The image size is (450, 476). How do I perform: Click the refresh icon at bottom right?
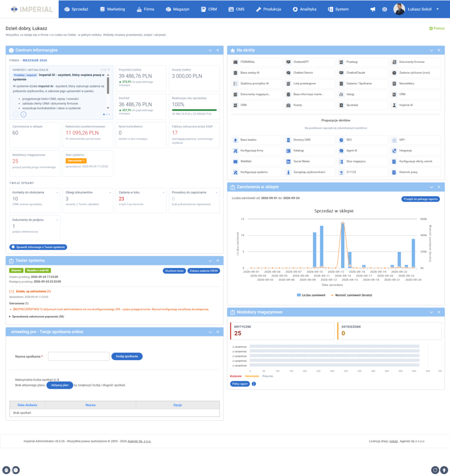[435, 470]
